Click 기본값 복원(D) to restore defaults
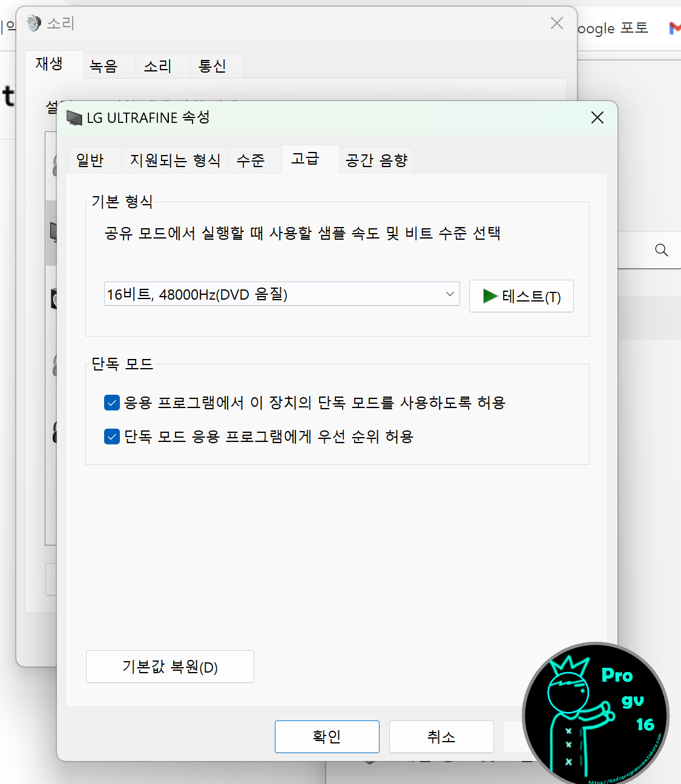 pyautogui.click(x=169, y=666)
